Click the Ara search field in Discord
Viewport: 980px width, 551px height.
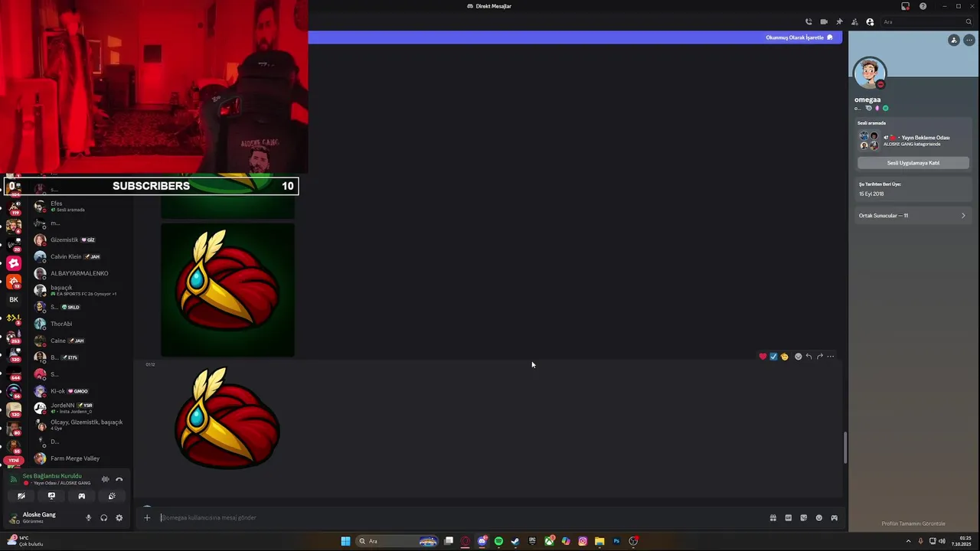(x=926, y=22)
